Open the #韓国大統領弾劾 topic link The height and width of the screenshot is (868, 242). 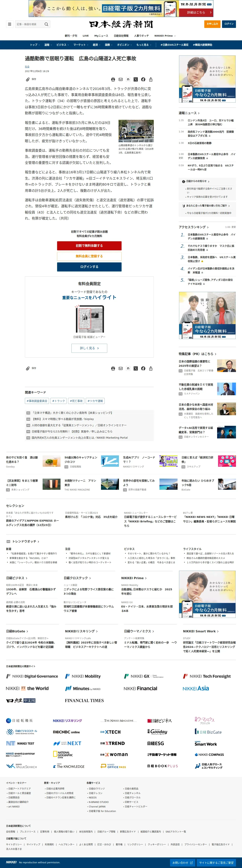203,45
